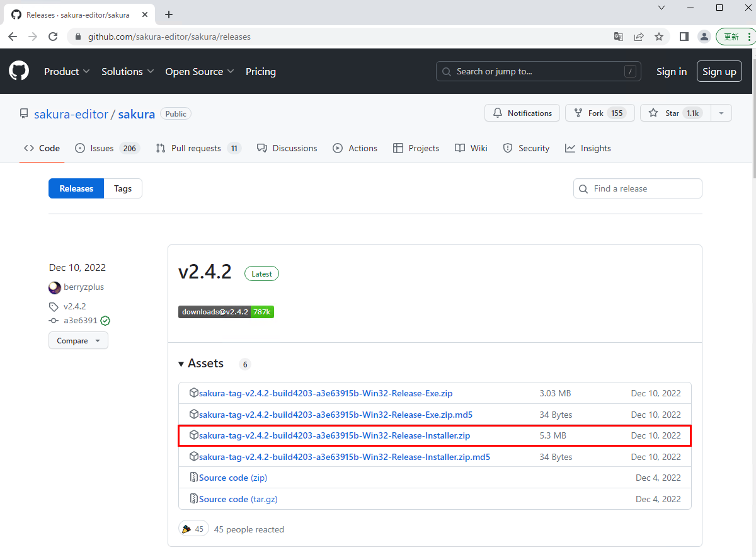Expand the Solutions menu
Screen dimensions: 756x557
pos(128,72)
